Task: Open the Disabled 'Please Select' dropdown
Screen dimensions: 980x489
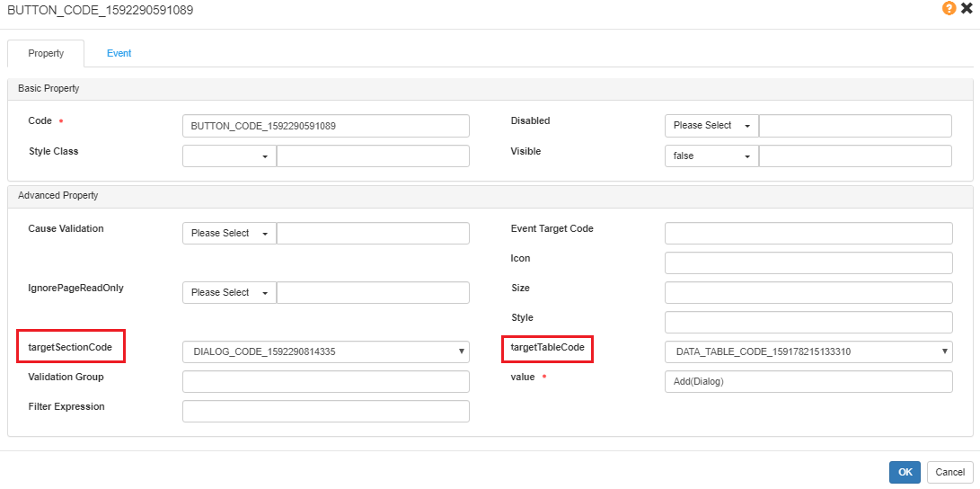Action: click(711, 126)
